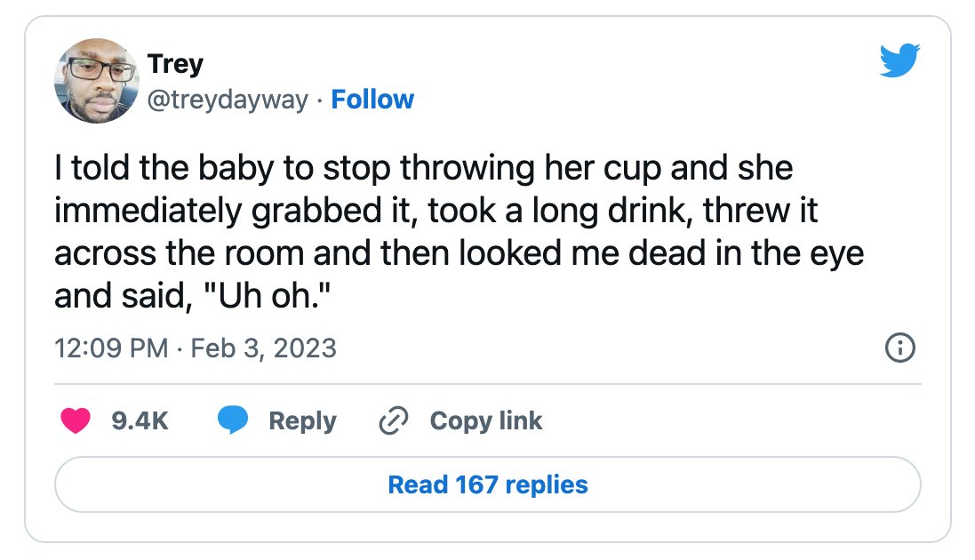Click the Reply text label
Viewport: 975px width, 560px height.
click(x=302, y=422)
